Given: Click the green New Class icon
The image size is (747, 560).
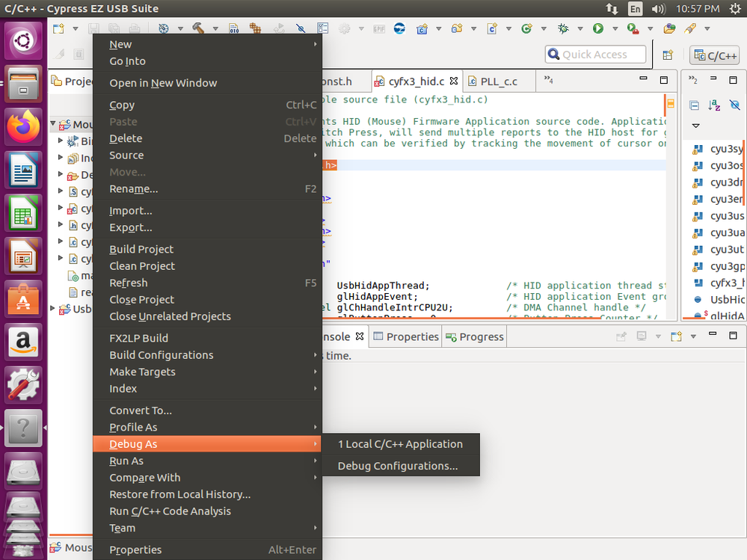Looking at the screenshot, I should [x=526, y=28].
